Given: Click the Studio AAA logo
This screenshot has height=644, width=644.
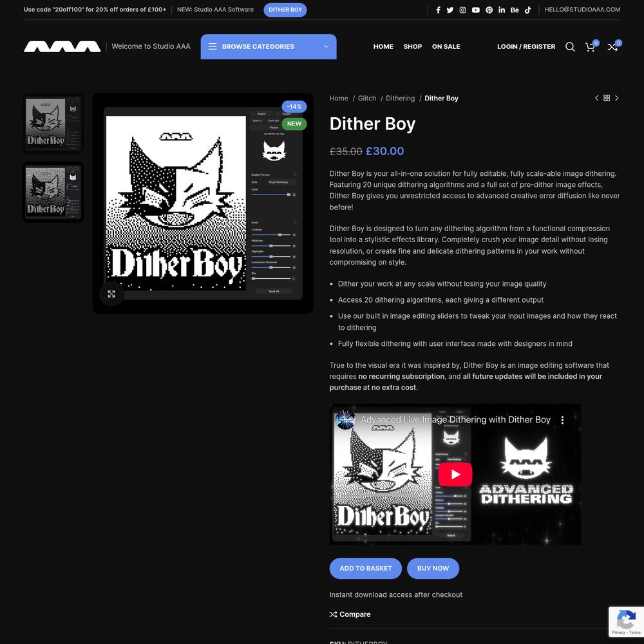Looking at the screenshot, I should (x=62, y=46).
